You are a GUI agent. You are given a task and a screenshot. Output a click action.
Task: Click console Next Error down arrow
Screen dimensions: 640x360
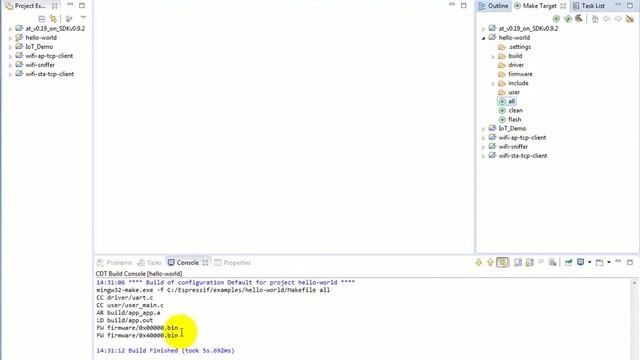click(x=479, y=262)
